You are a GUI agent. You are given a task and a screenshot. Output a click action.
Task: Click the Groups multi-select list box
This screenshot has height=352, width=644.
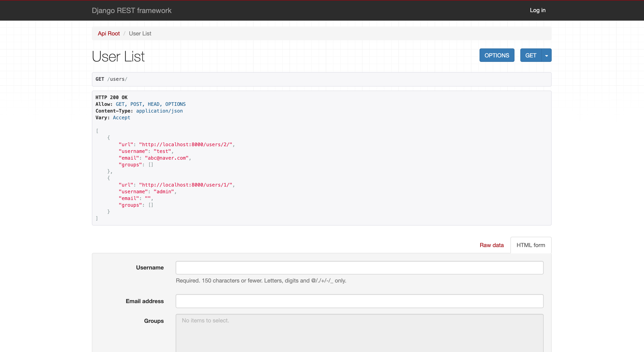pyautogui.click(x=359, y=333)
